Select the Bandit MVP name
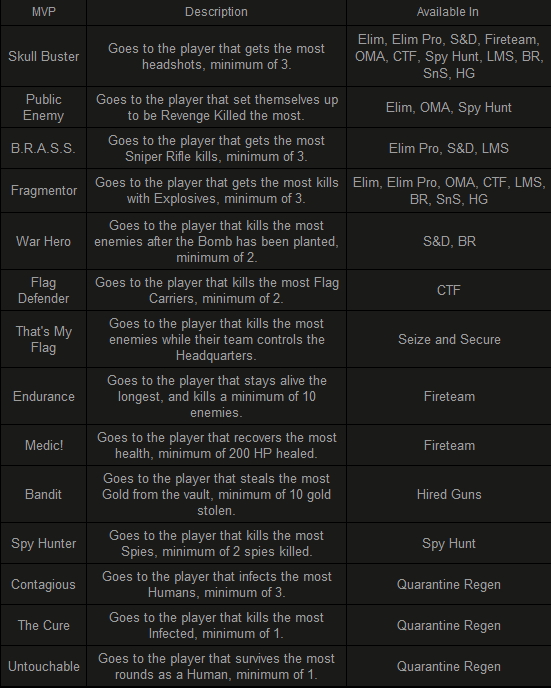The width and height of the screenshot is (551, 688). pos(43,494)
